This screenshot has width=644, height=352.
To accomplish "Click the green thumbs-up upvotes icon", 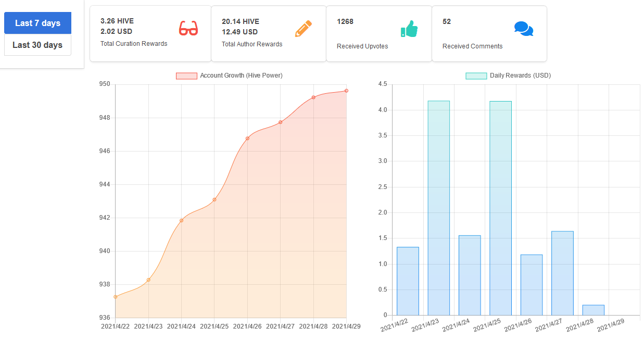I will 409,29.
